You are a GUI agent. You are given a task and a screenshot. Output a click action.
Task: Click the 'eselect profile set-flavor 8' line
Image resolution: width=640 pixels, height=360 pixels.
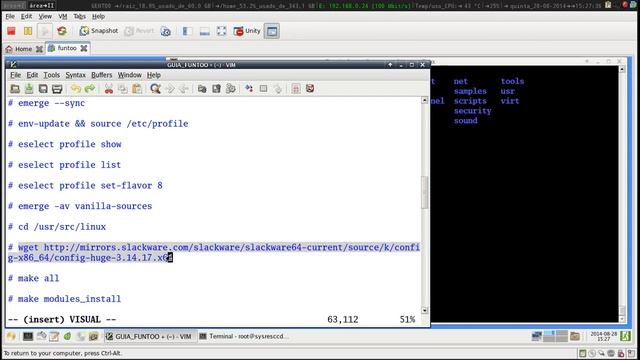pos(85,186)
